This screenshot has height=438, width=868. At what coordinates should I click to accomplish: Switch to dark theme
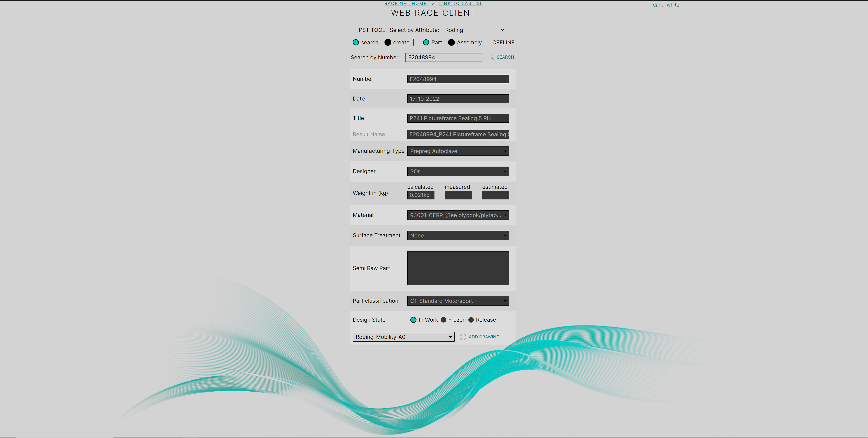coord(658,5)
